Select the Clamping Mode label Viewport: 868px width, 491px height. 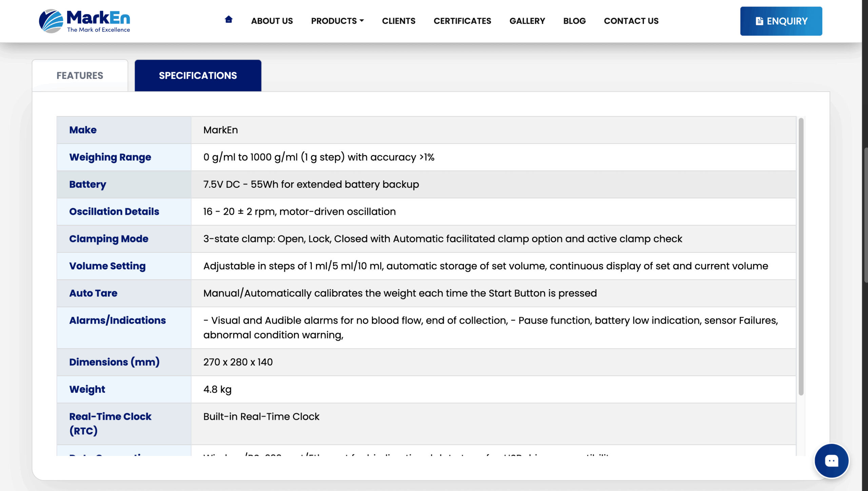[x=109, y=239]
